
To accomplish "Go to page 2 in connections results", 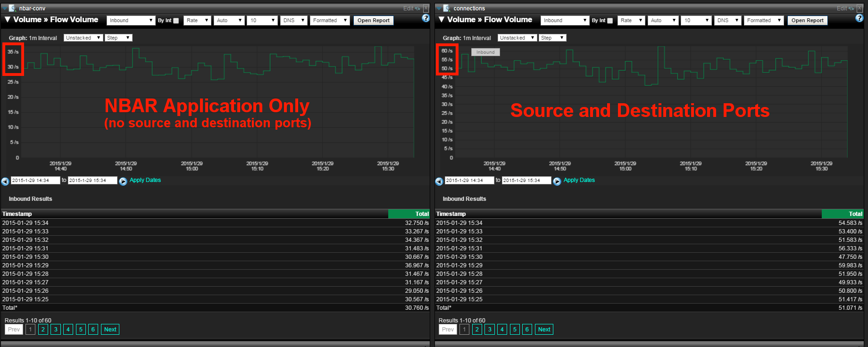I will point(477,330).
